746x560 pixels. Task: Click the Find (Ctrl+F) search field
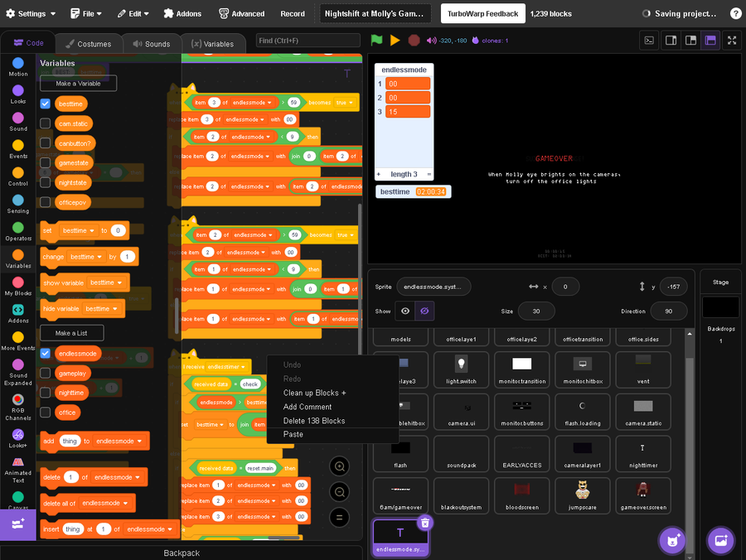[308, 41]
